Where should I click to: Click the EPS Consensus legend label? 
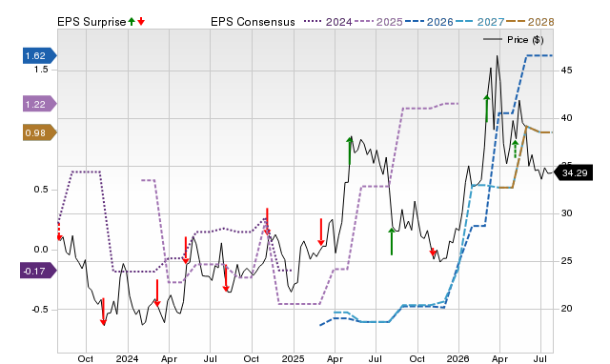(x=253, y=22)
